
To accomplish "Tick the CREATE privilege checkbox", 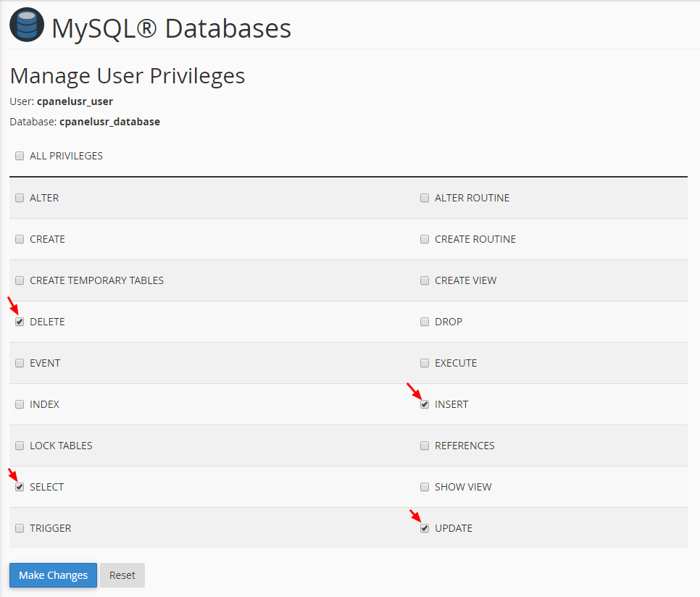I will [20, 239].
